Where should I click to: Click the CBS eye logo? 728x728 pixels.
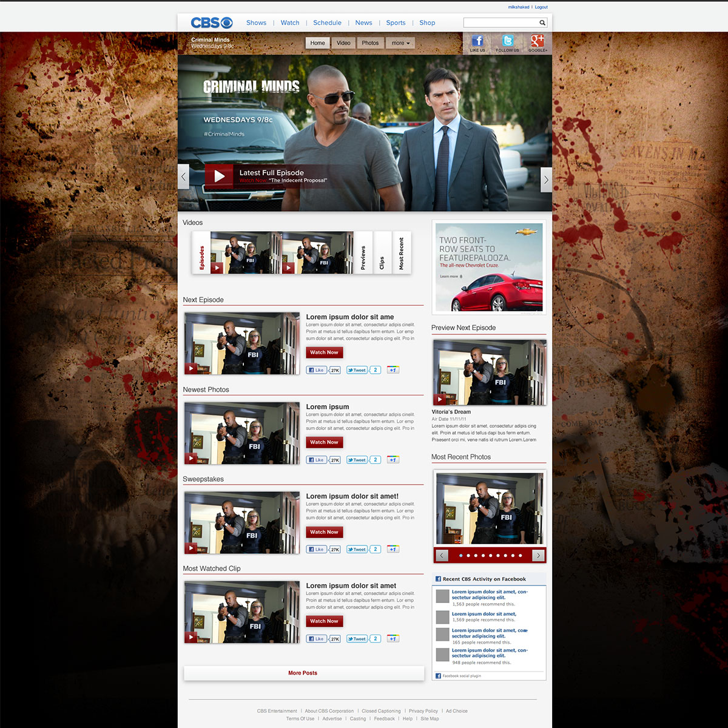pyautogui.click(x=212, y=23)
